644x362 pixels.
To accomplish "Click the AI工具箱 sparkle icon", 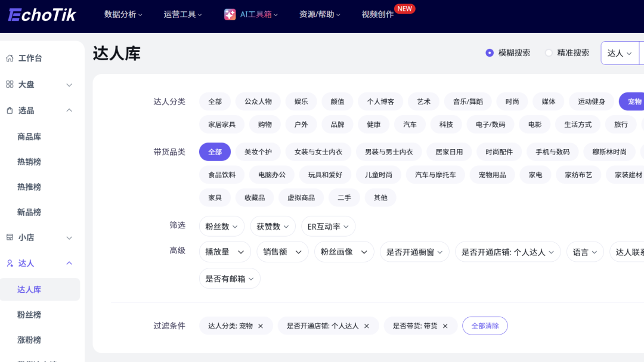I will [230, 15].
